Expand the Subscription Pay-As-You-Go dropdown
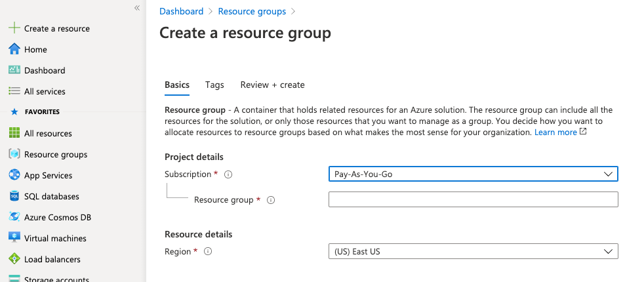The image size is (644, 282). click(x=473, y=174)
